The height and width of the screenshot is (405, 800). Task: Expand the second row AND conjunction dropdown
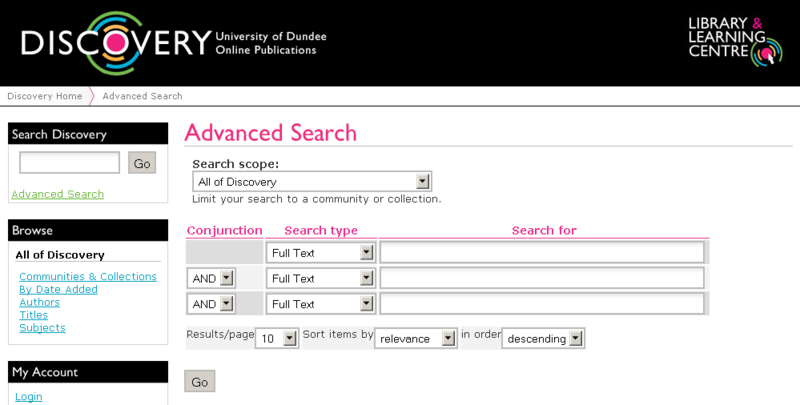pos(211,278)
